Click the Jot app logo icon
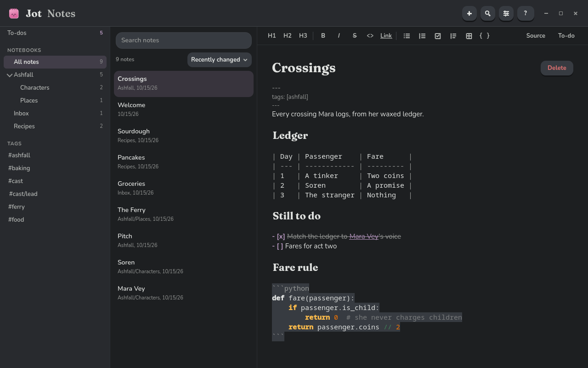Viewport: 588px width, 368px height. click(14, 13)
